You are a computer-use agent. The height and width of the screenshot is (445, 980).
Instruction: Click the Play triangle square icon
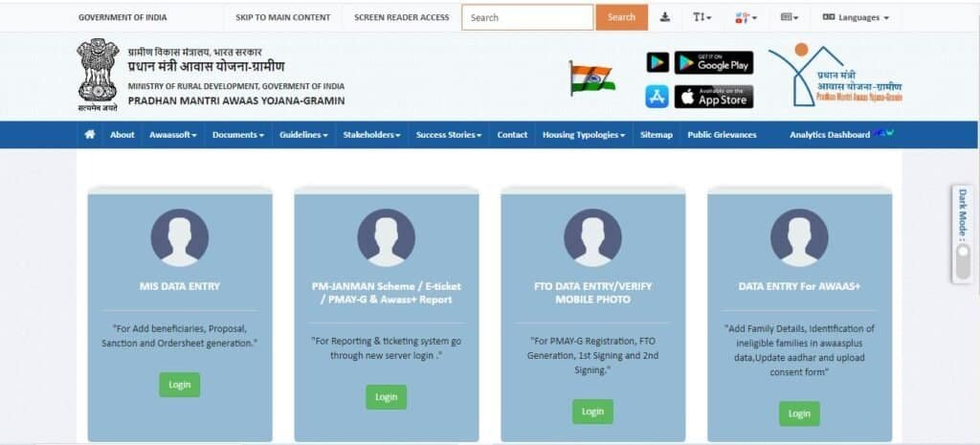click(x=657, y=62)
